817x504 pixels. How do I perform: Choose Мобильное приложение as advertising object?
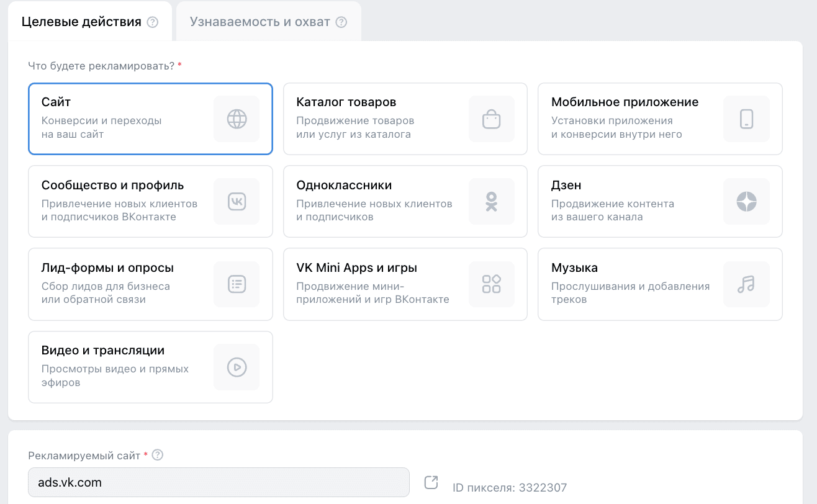[660, 119]
